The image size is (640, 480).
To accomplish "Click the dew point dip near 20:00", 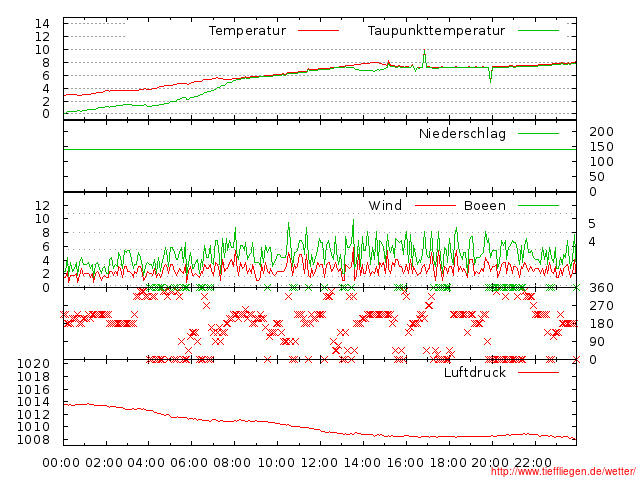I will click(491, 76).
